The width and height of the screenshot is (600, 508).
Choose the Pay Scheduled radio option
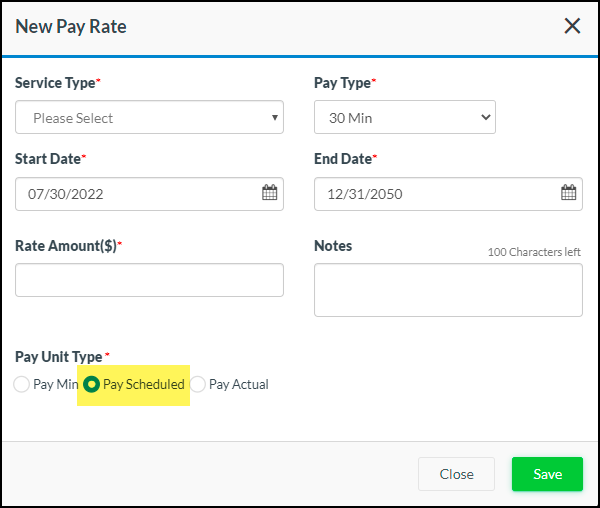pyautogui.click(x=92, y=384)
